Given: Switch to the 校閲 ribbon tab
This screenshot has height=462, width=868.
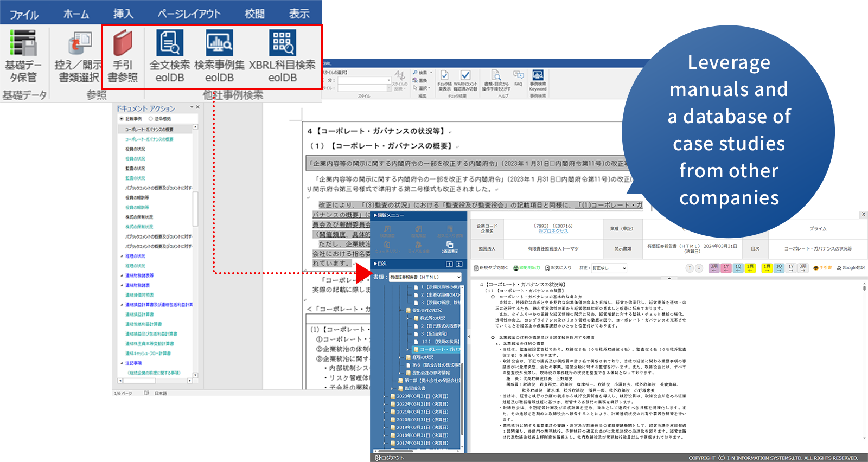Looking at the screenshot, I should coord(254,14).
